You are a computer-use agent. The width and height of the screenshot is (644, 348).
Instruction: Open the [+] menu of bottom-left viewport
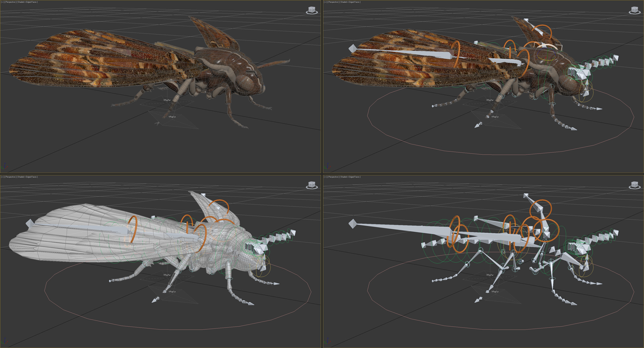point(3,177)
